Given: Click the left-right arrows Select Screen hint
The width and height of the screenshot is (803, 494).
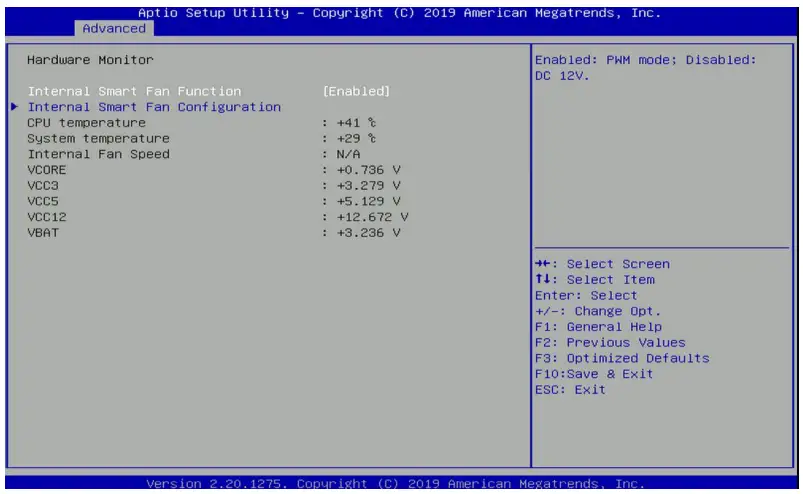Looking at the screenshot, I should click(602, 264).
